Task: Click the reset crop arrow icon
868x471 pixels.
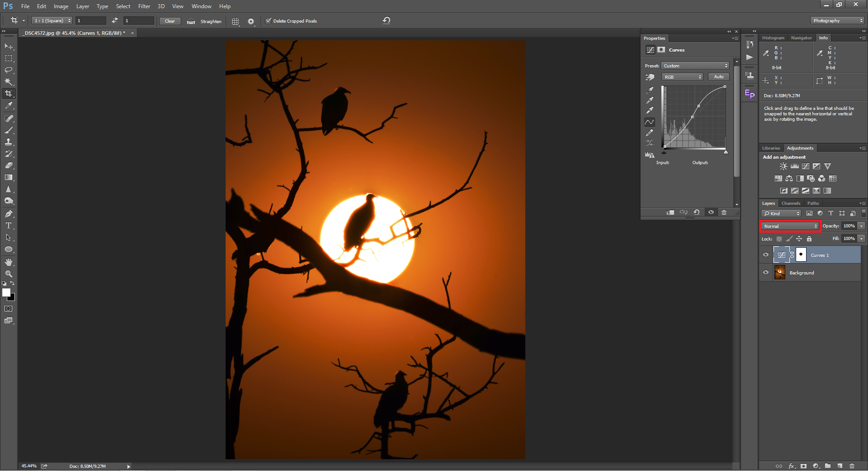Action: pyautogui.click(x=387, y=20)
